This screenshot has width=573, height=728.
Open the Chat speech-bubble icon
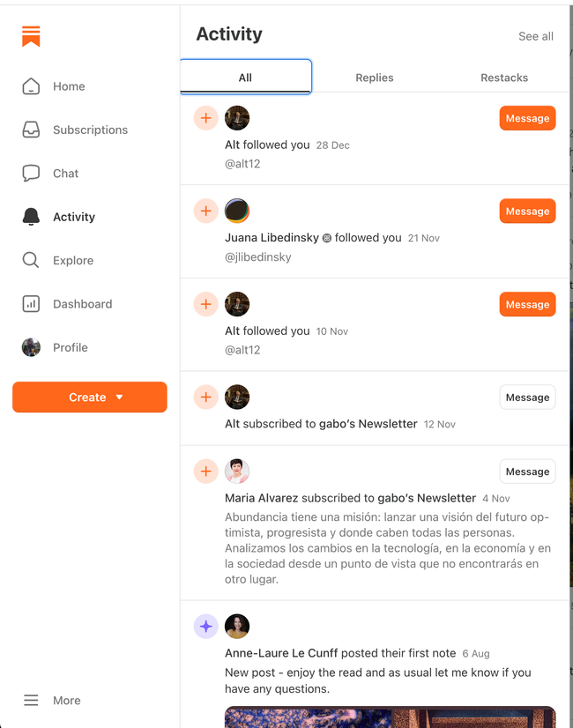pos(31,174)
